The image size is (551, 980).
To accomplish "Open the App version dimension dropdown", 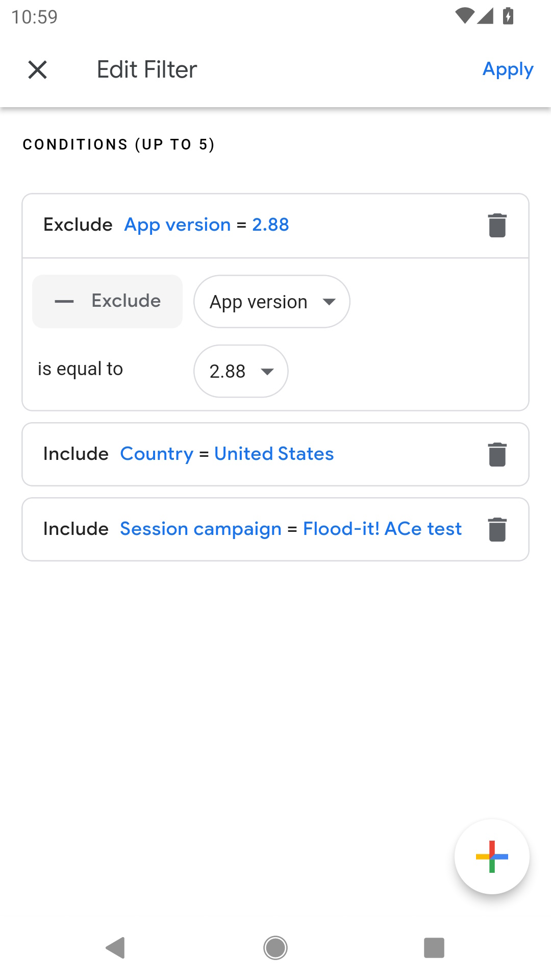I will tap(271, 302).
